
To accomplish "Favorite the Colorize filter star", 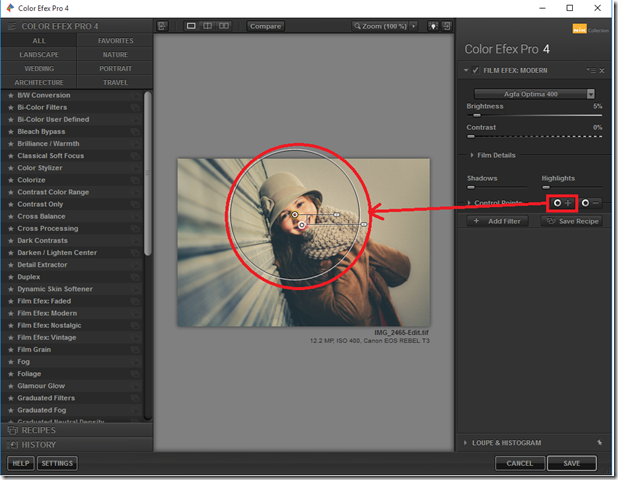I will [x=11, y=180].
